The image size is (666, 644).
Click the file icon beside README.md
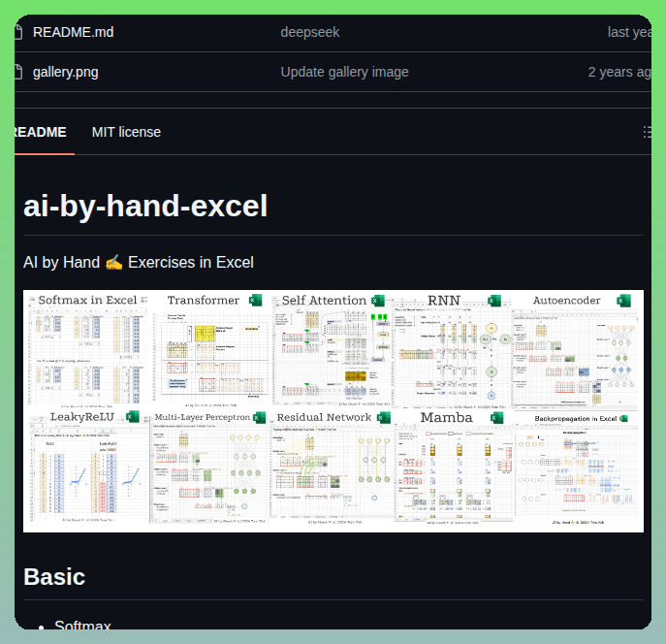18,32
